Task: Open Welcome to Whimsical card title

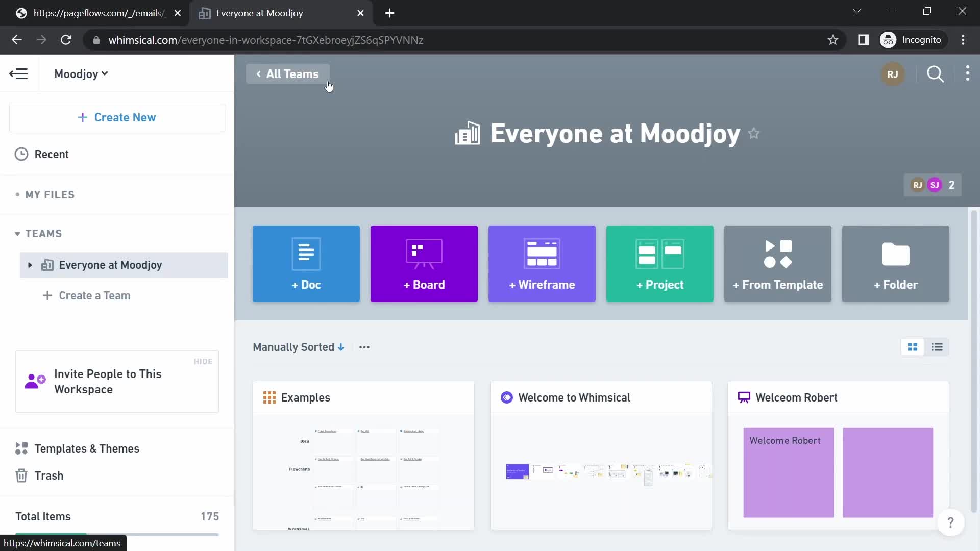Action: 574,398
